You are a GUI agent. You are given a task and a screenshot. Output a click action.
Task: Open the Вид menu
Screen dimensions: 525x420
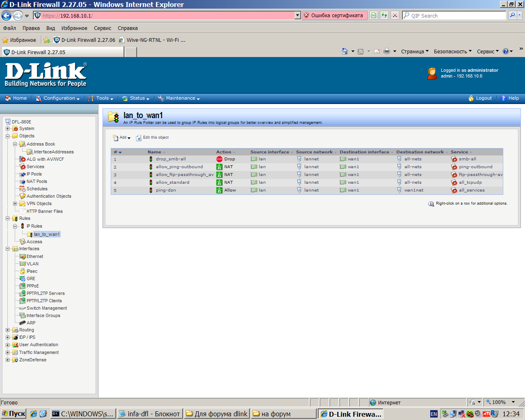50,28
